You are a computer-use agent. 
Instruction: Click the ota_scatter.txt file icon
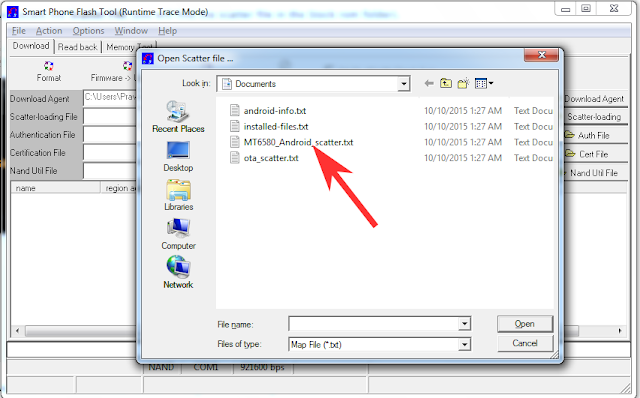pyautogui.click(x=235, y=158)
